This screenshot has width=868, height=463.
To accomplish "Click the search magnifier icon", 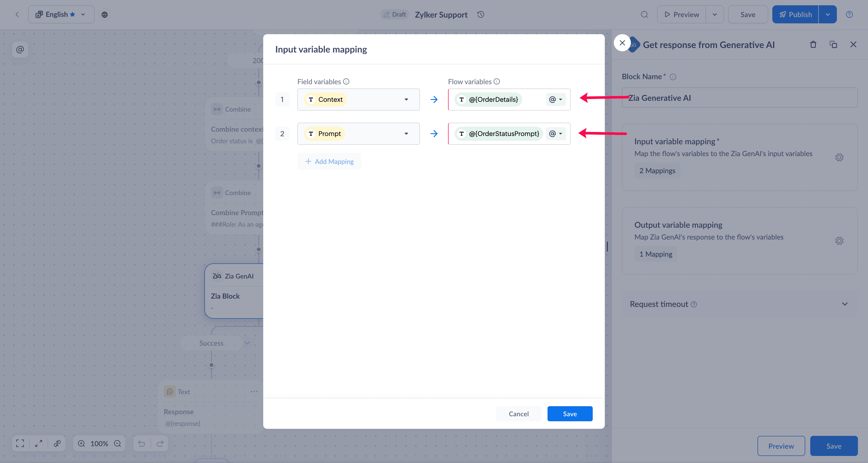I will [x=644, y=15].
